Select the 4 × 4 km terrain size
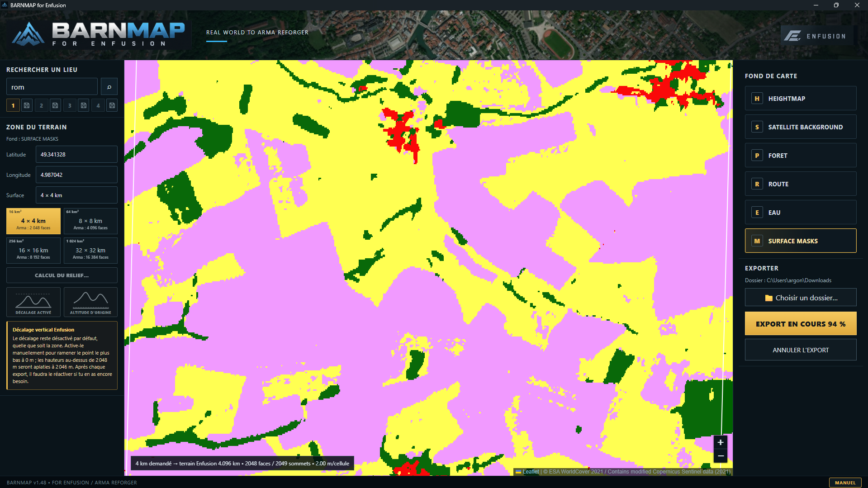 tap(33, 221)
